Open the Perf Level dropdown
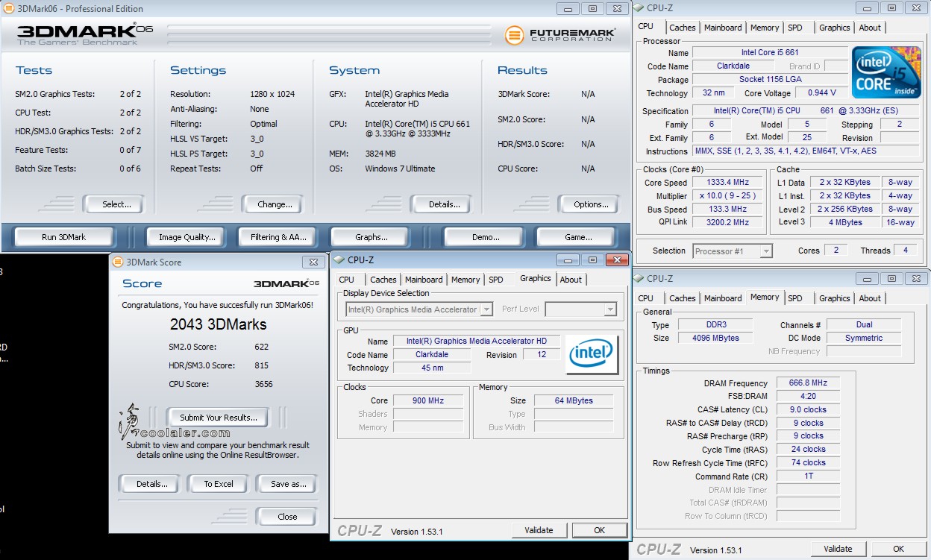This screenshot has width=931, height=560. [x=581, y=309]
